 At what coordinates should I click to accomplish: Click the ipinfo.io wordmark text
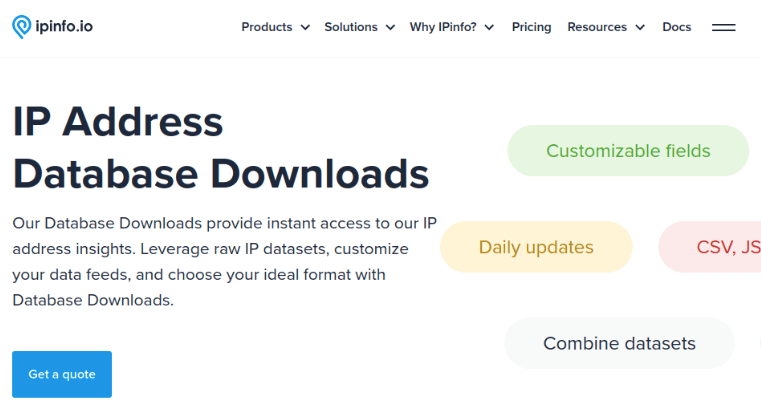tap(64, 26)
